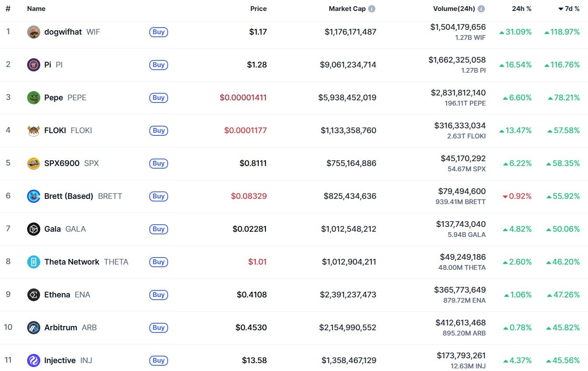The height and width of the screenshot is (371, 588).
Task: Sort by the Name column header
Action: tap(36, 9)
